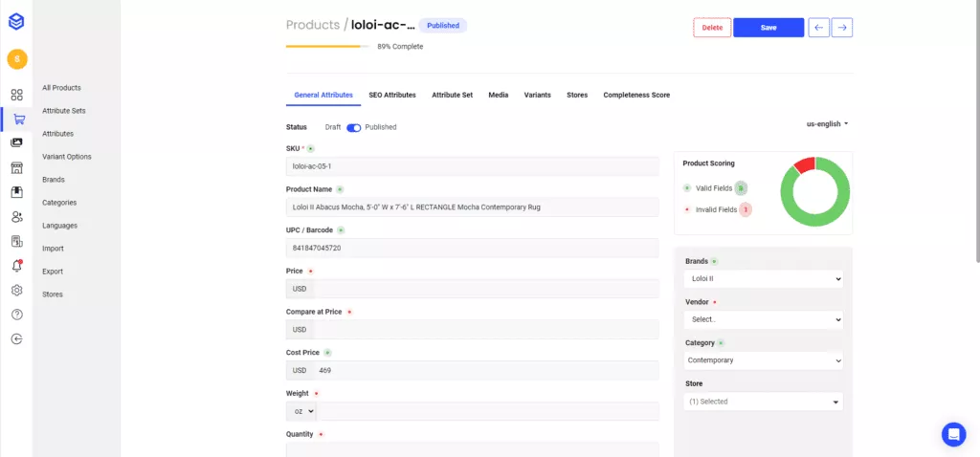Viewport: 980px width, 457px height.
Task: Go to next product arrow button
Action: 842,28
